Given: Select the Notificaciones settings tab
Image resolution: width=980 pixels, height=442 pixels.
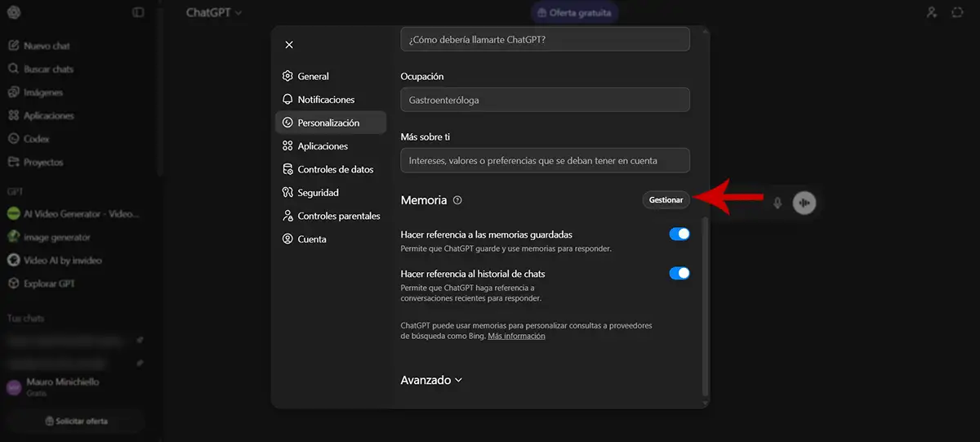Looking at the screenshot, I should pos(326,100).
